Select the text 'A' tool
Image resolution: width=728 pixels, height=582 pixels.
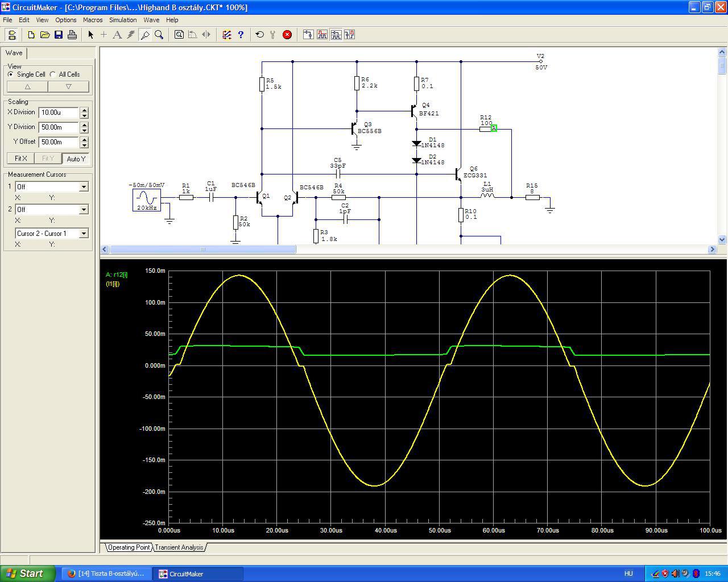point(117,35)
